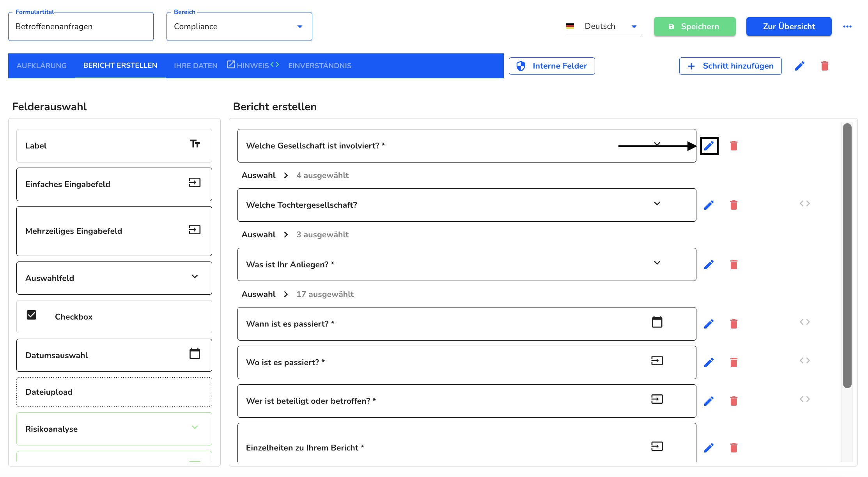Open code view for 'Welche Tochtergesellschaft?' row
The height and width of the screenshot is (477, 868).
point(805,203)
